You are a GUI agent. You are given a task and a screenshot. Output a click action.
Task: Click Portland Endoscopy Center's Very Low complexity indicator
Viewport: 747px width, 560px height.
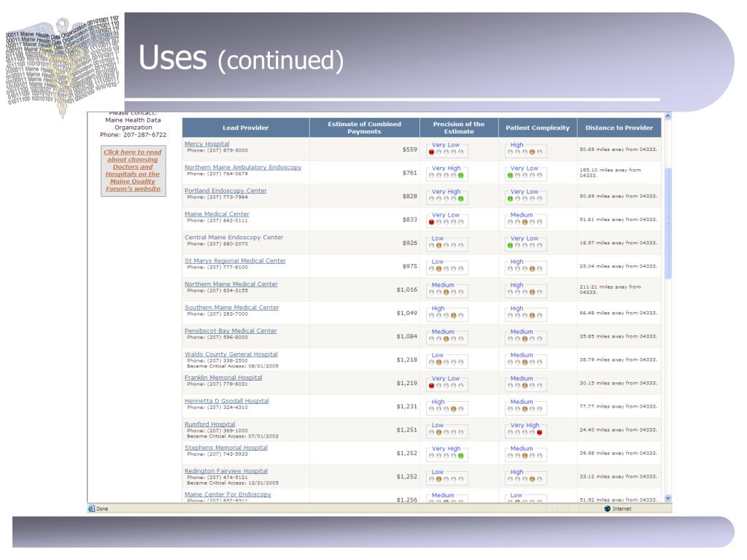coord(525,195)
